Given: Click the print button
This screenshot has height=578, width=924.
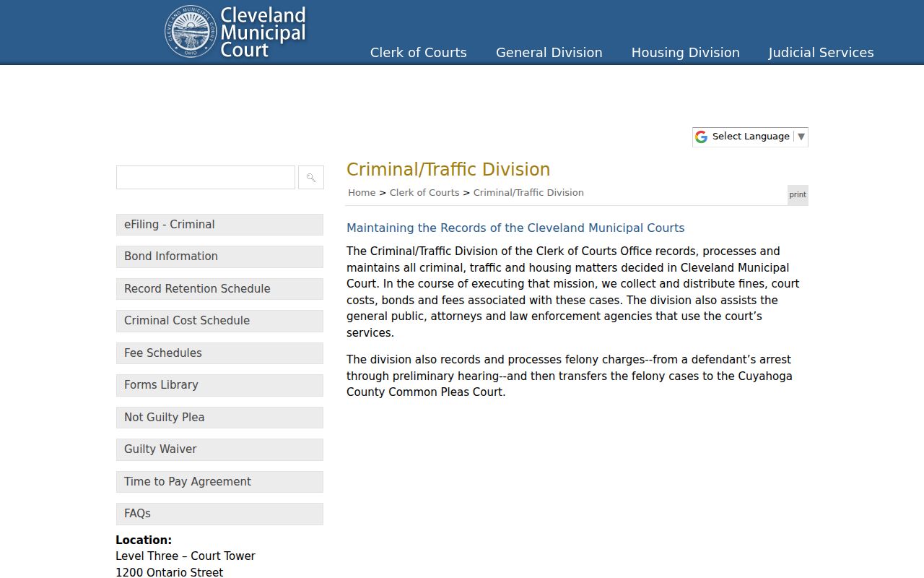Looking at the screenshot, I should (x=798, y=194).
